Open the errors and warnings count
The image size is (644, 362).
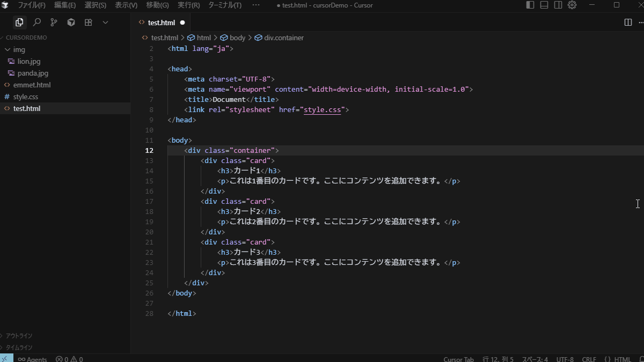(69, 359)
